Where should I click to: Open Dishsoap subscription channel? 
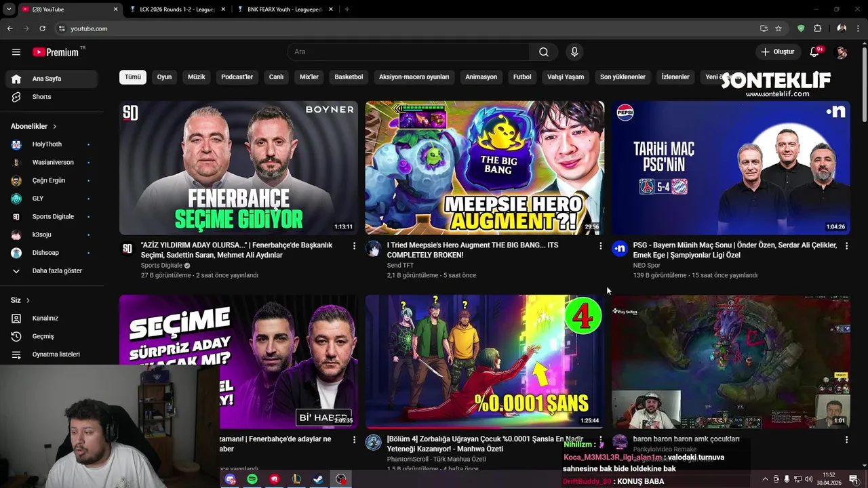[52, 253]
